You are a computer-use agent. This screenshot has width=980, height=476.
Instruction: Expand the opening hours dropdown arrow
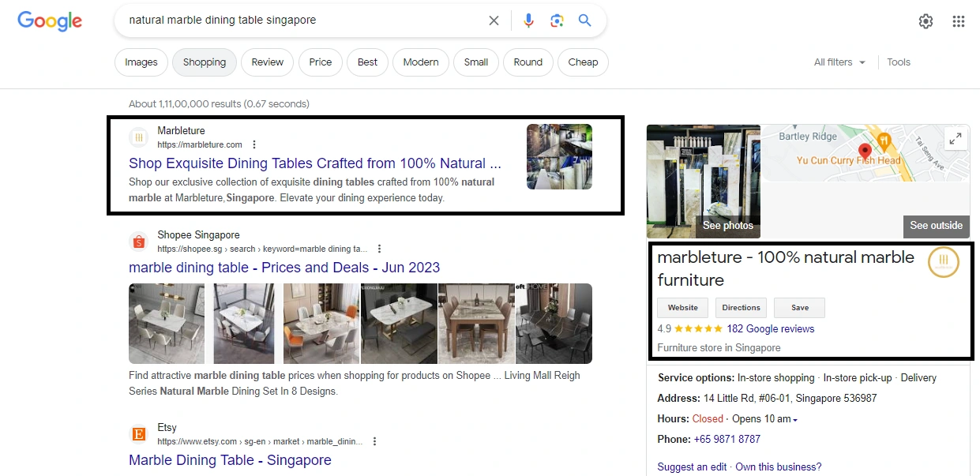coord(795,420)
